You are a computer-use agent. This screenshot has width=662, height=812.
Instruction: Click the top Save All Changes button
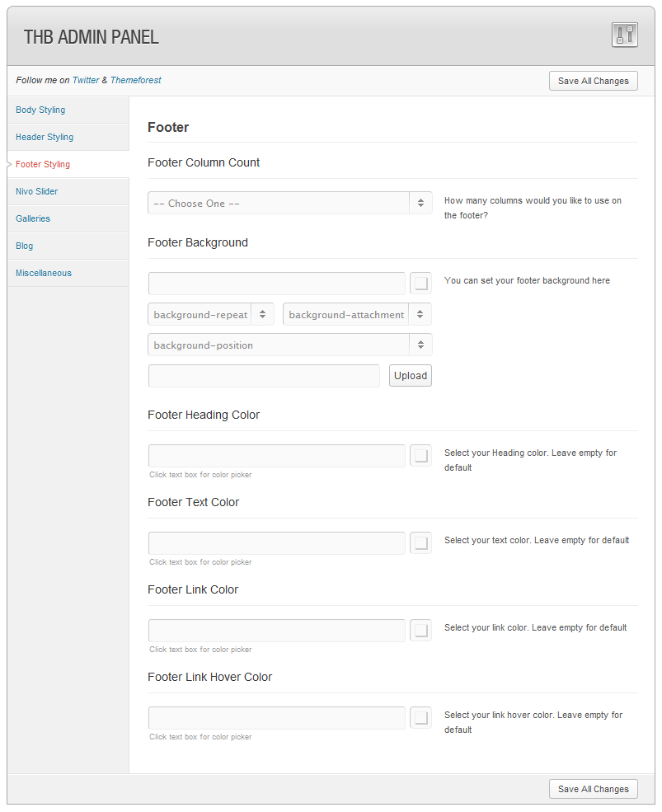point(593,81)
